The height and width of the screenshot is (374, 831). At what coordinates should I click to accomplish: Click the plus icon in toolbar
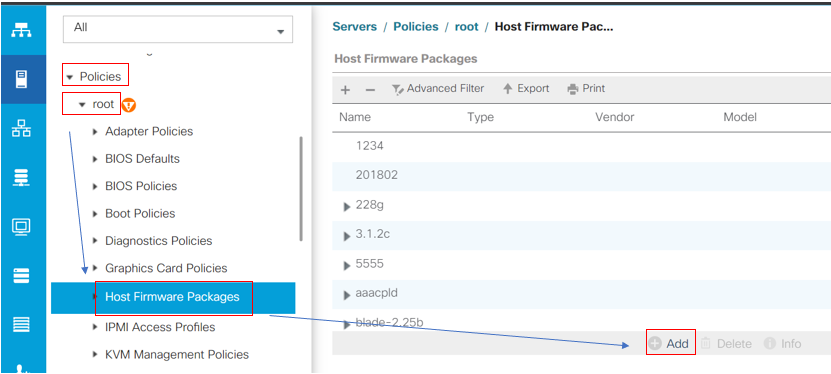(x=345, y=90)
